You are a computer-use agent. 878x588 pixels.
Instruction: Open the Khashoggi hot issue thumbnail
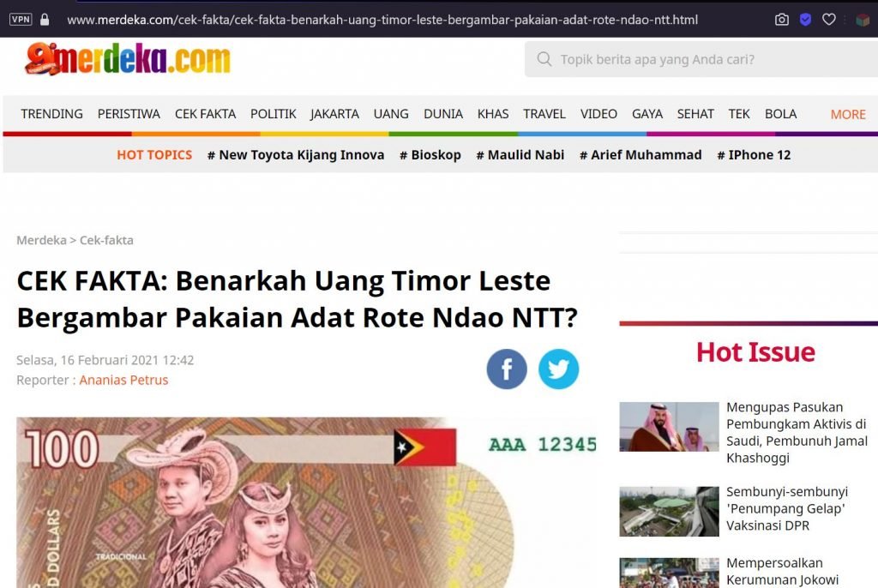click(669, 427)
